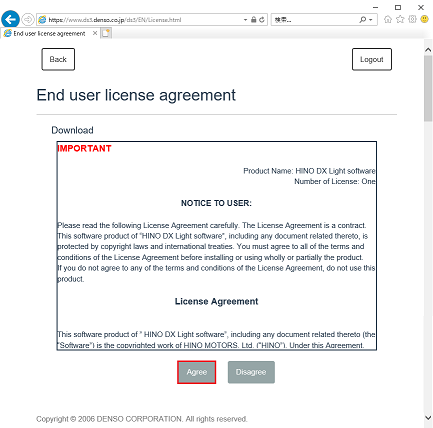
Task: Open a new tab button
Action: click(x=106, y=33)
